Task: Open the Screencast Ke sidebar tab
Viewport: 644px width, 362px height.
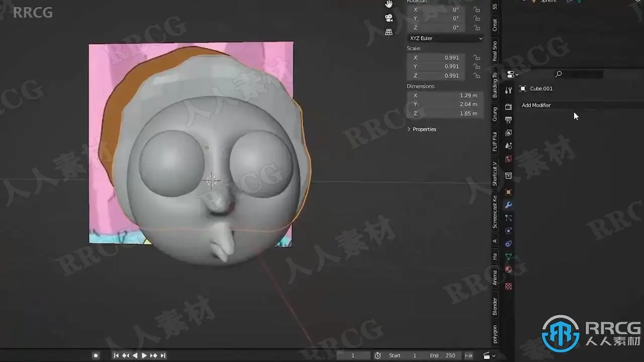Action: [495, 212]
